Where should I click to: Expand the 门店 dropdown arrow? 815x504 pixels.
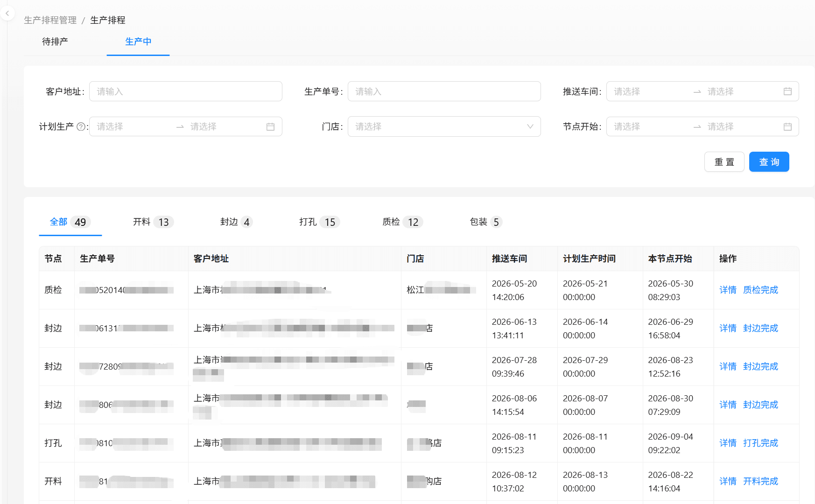[x=530, y=126]
